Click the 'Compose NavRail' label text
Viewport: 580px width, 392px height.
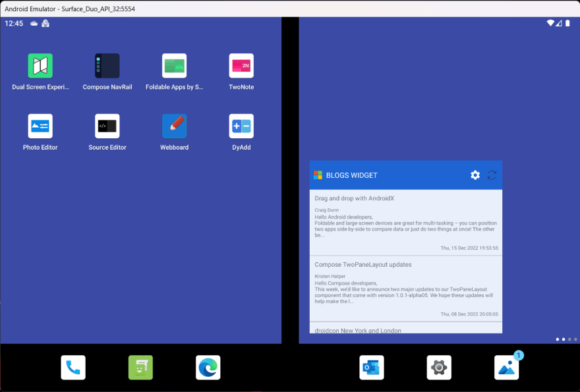coord(107,87)
